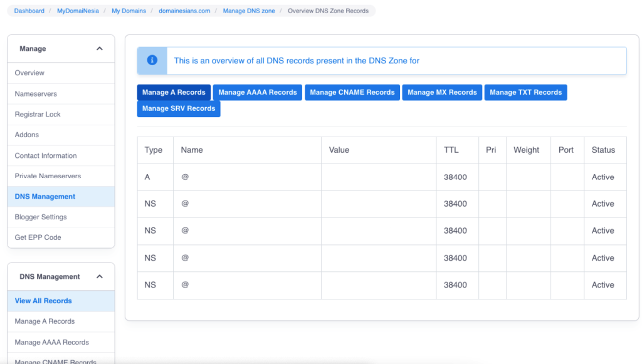The height and width of the screenshot is (364, 642).
Task: Open Contact Information sidebar item
Action: pos(61,155)
